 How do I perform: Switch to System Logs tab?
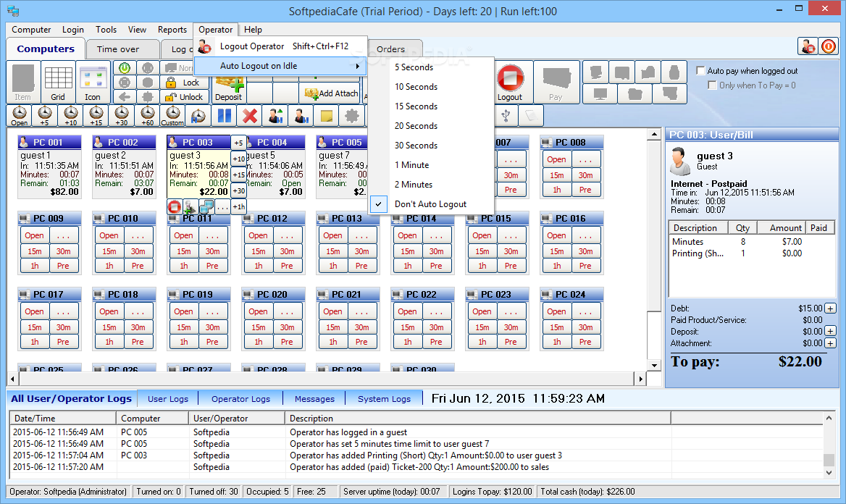tap(384, 399)
